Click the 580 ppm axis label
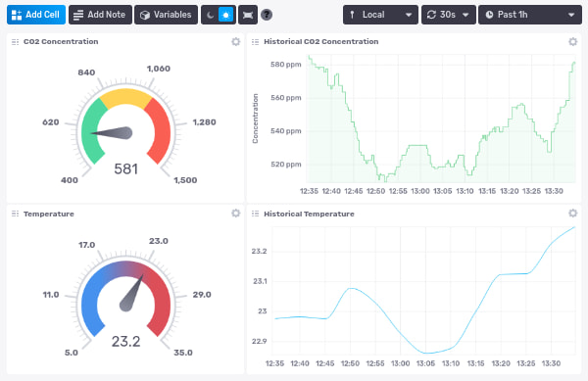 pyautogui.click(x=286, y=65)
